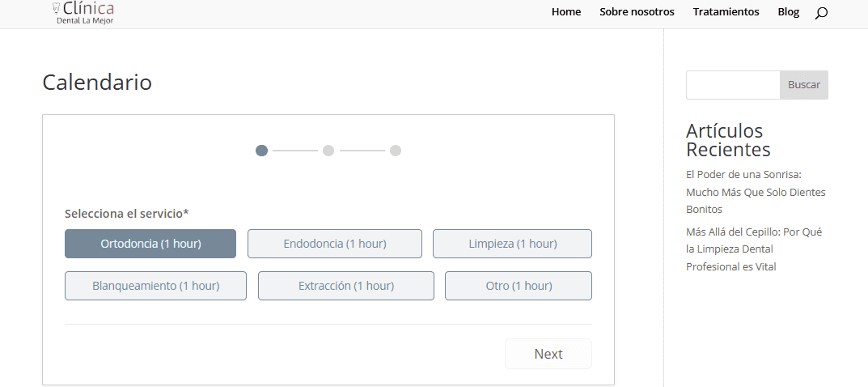The height and width of the screenshot is (387, 868).
Task: Open article Más Allá del Cepillo
Action: (754, 249)
